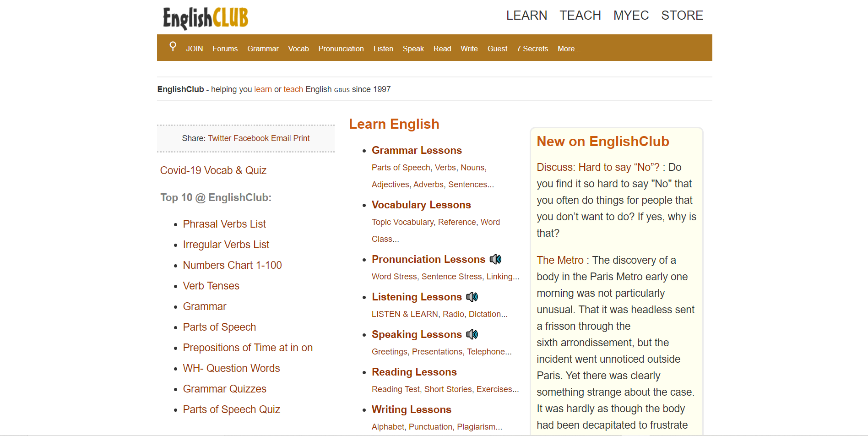868x436 pixels.
Task: Select Vocab in the navigation bar
Action: click(x=298, y=49)
